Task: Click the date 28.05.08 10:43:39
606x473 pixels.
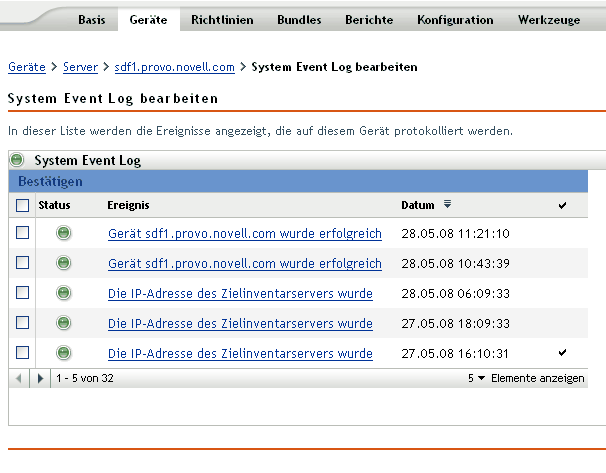Action: tap(455, 264)
